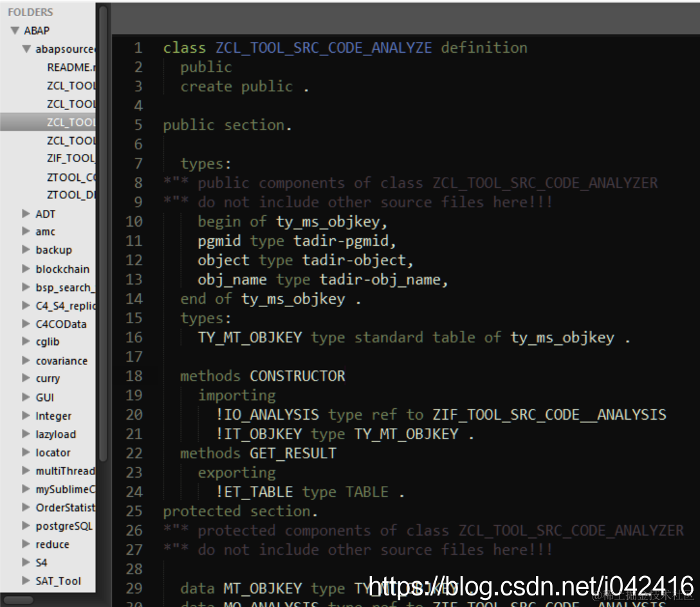This screenshot has height=607, width=700.
Task: Select the covariance folder name
Action: click(62, 360)
